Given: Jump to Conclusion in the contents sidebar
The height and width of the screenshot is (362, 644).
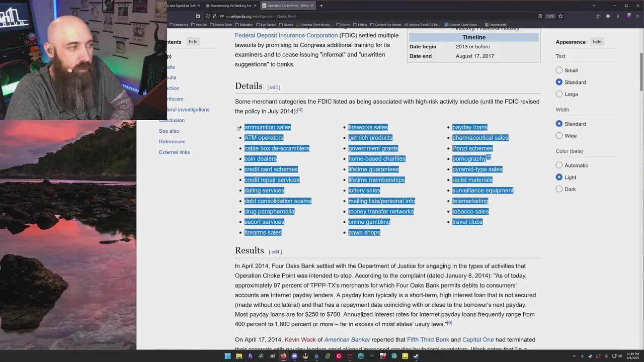Looking at the screenshot, I should pos(172,120).
